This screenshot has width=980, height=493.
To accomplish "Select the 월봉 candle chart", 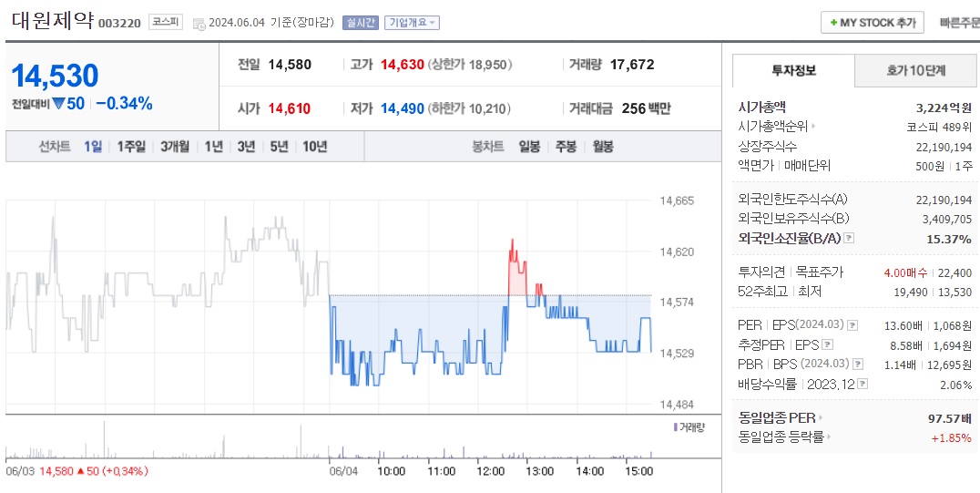I will 603,147.
